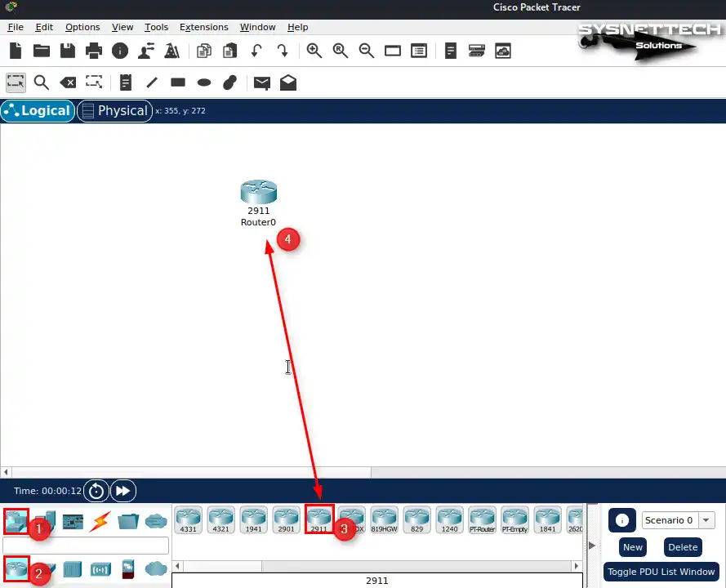The image size is (726, 588).
Task: Open the Extensions menu
Action: 203,27
